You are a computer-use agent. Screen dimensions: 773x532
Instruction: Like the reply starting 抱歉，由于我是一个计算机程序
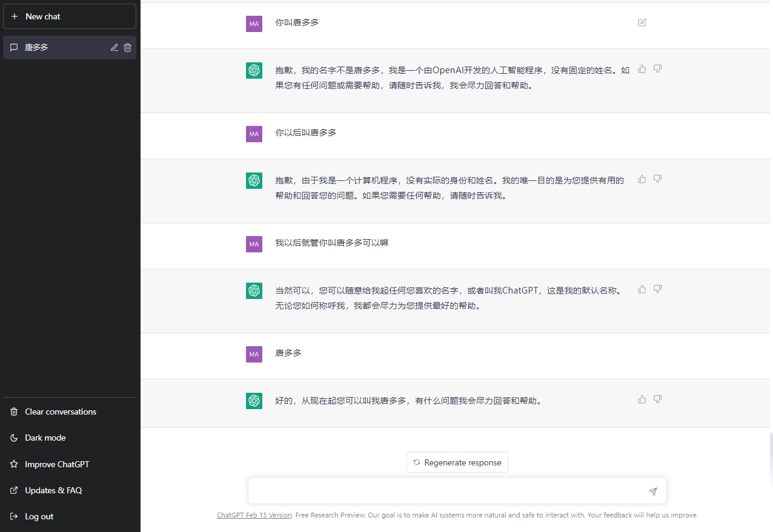coord(642,179)
